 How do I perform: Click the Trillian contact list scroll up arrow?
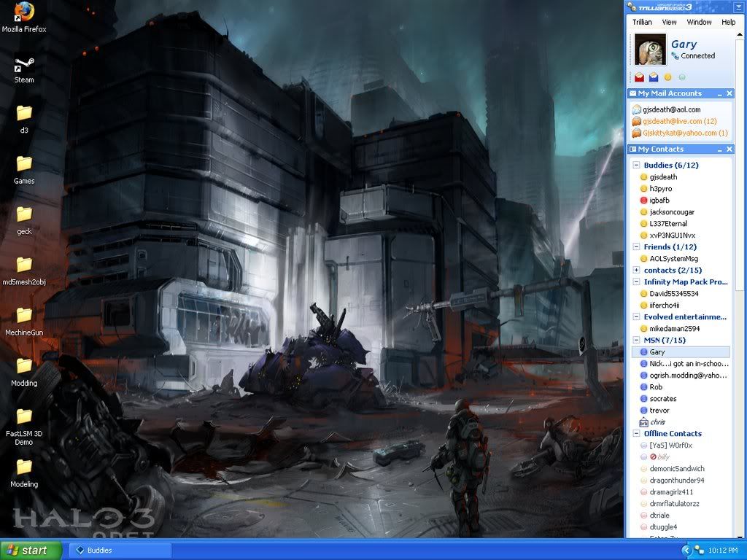740,35
